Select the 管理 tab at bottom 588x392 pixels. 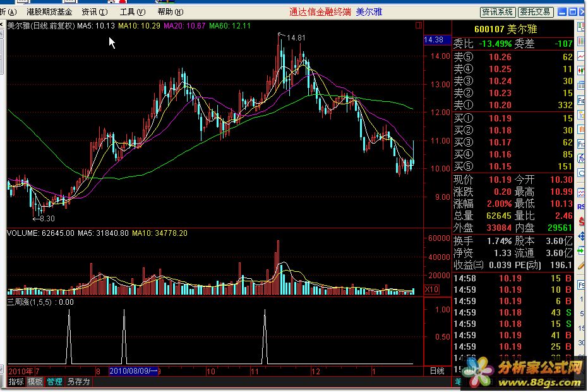pyautogui.click(x=54, y=382)
